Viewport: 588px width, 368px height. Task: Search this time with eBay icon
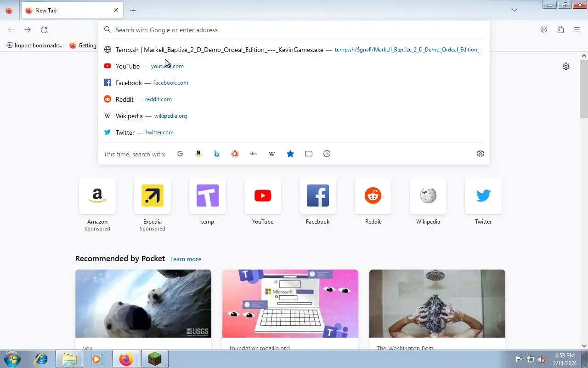pyautogui.click(x=254, y=154)
